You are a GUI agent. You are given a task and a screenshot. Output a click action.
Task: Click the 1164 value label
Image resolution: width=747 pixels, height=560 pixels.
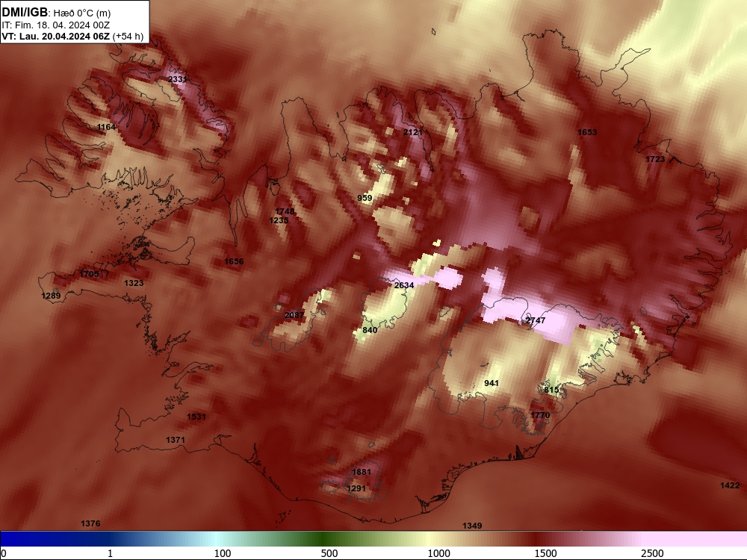pyautogui.click(x=106, y=127)
